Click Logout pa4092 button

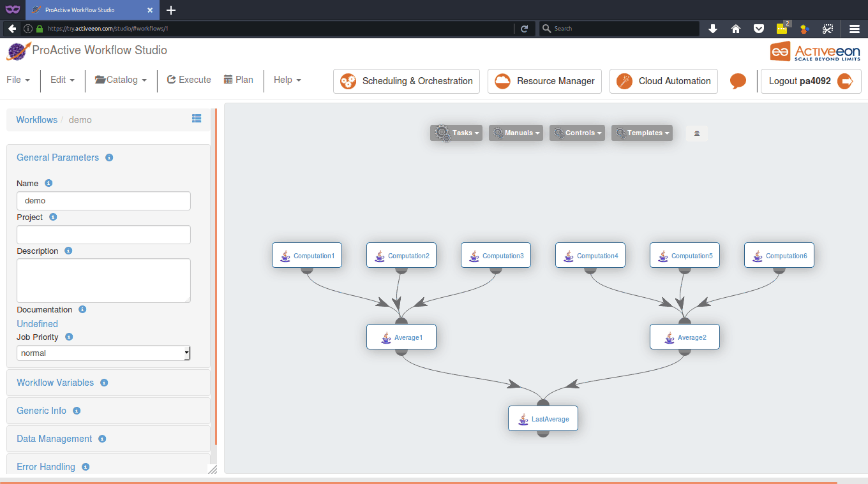811,81
